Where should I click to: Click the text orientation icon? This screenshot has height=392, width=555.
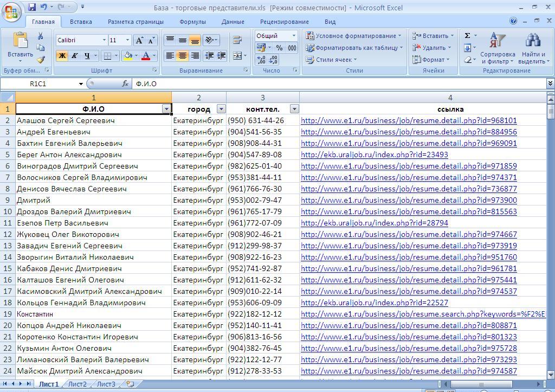[x=210, y=40]
